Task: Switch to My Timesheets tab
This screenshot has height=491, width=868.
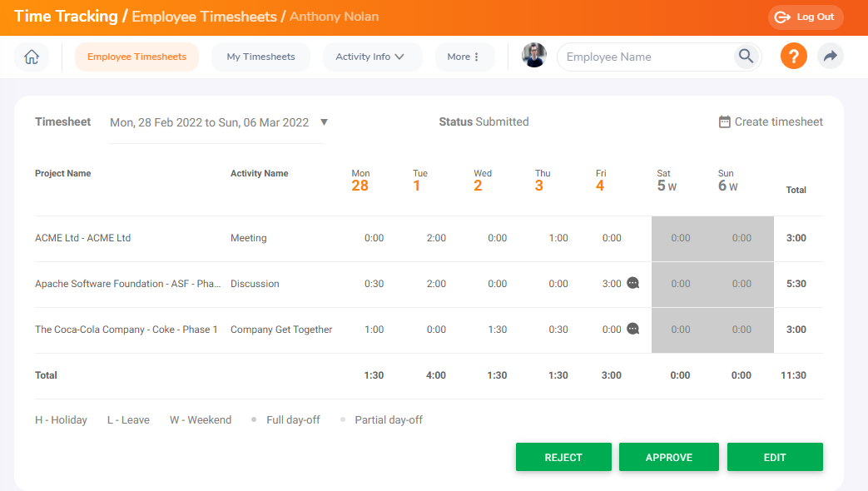Action: (260, 57)
